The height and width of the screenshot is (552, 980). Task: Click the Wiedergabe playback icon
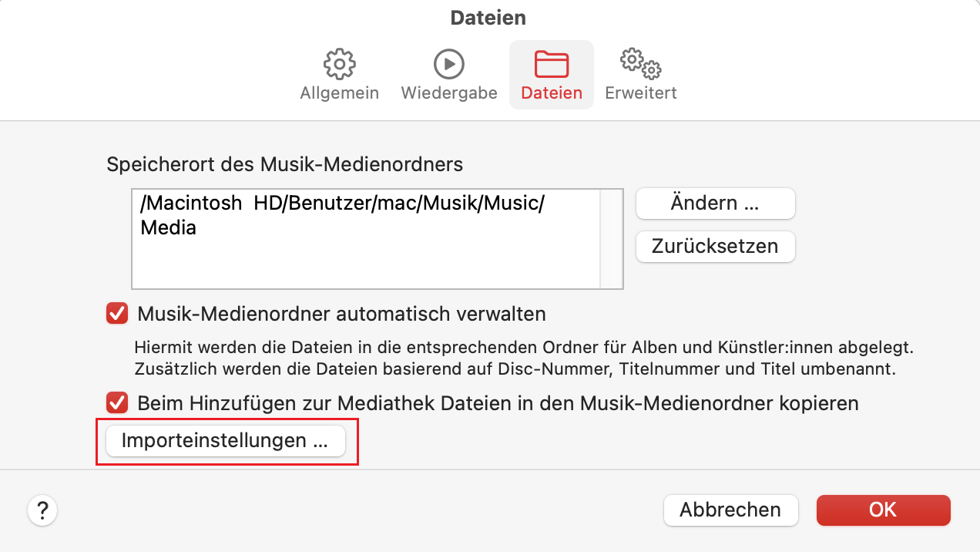pos(448,63)
